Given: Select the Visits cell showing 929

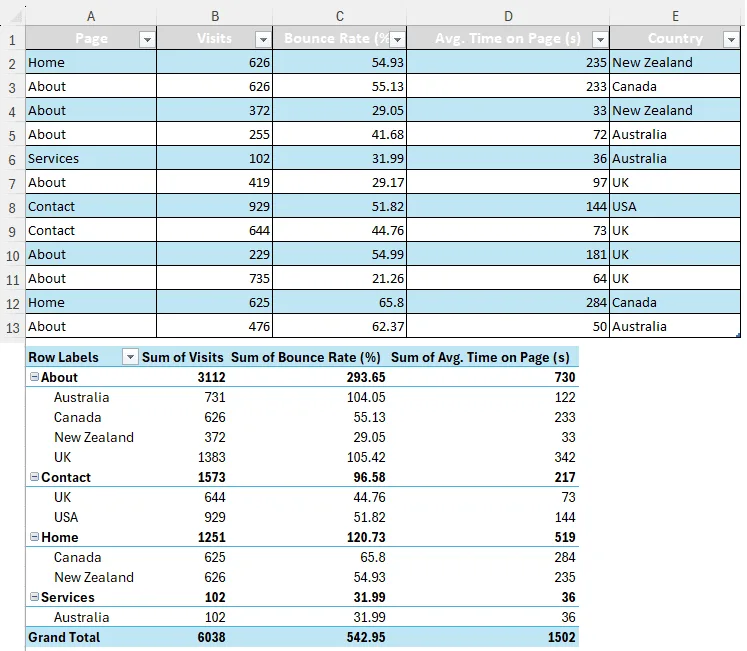Looking at the screenshot, I should (214, 206).
